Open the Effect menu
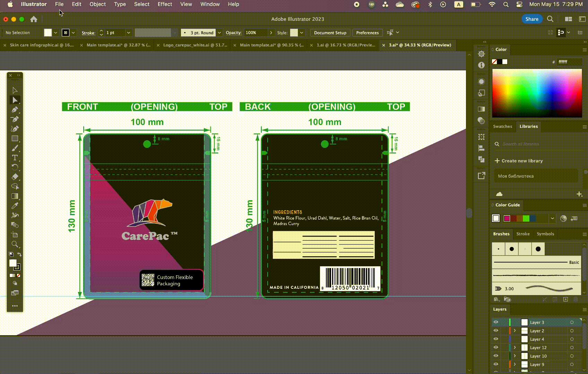The width and height of the screenshot is (588, 374). coord(165,4)
